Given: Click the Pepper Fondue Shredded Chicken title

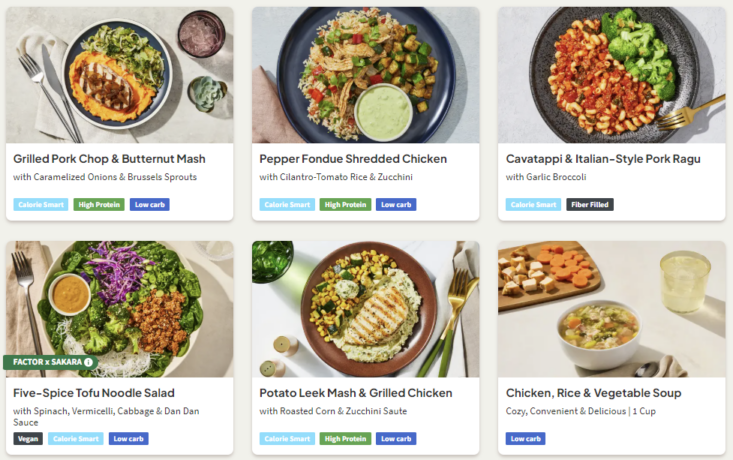Looking at the screenshot, I should (353, 159).
